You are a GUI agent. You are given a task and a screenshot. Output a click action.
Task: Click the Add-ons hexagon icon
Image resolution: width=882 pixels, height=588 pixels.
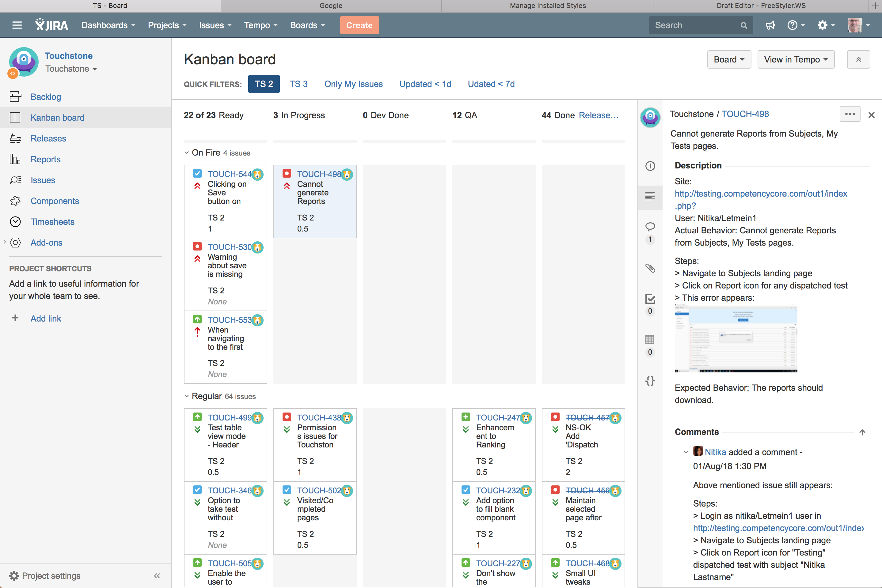click(x=15, y=243)
